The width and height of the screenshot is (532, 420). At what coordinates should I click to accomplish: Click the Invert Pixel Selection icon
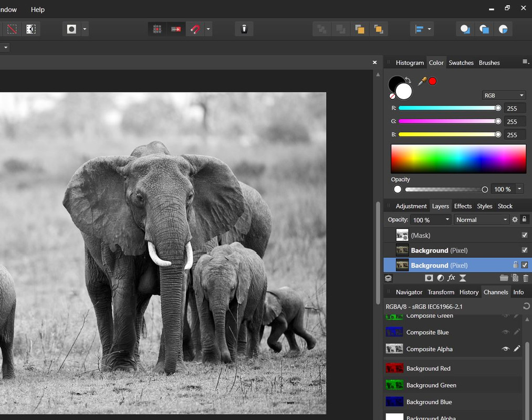point(31,29)
